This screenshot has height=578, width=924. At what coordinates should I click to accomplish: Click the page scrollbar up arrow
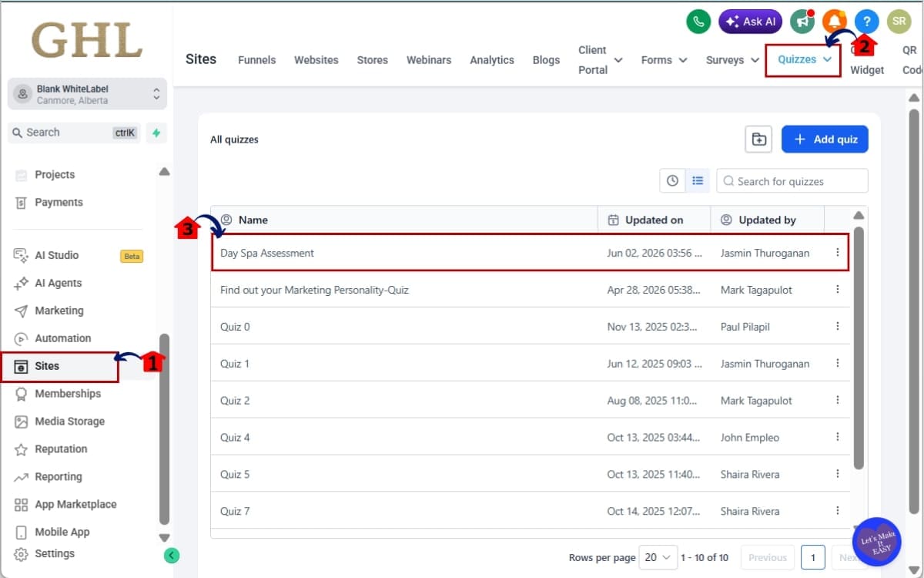pyautogui.click(x=914, y=99)
